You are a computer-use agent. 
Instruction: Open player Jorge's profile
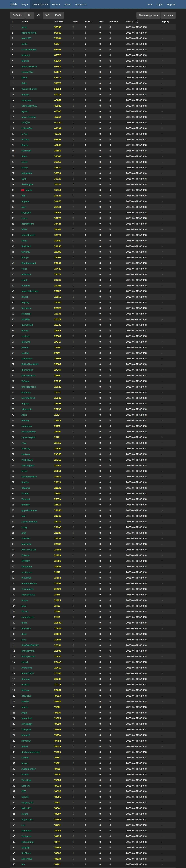click(24, 27)
